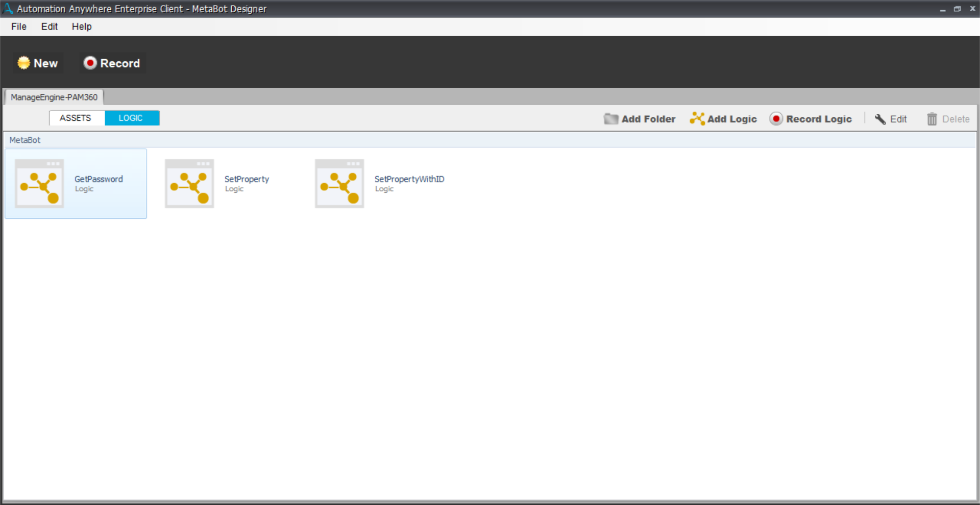Click the Add Folder label
Viewport: 980px width, 505px height.
click(x=648, y=119)
